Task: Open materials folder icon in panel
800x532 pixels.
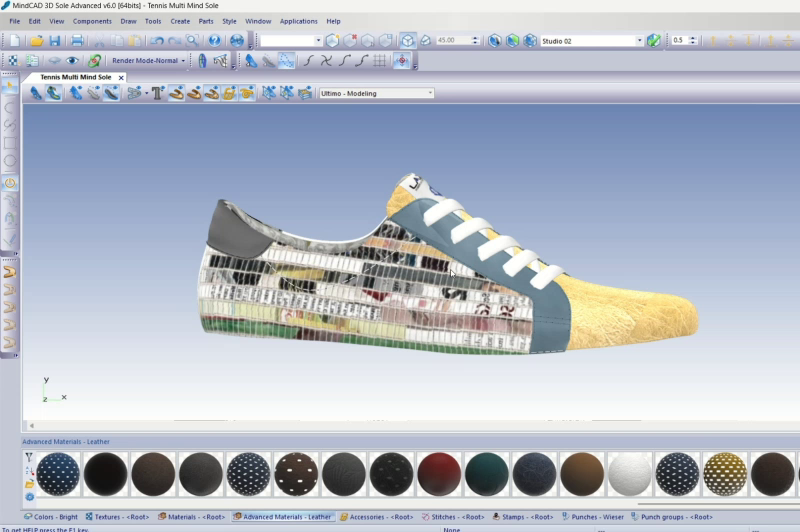Action: tap(29, 484)
